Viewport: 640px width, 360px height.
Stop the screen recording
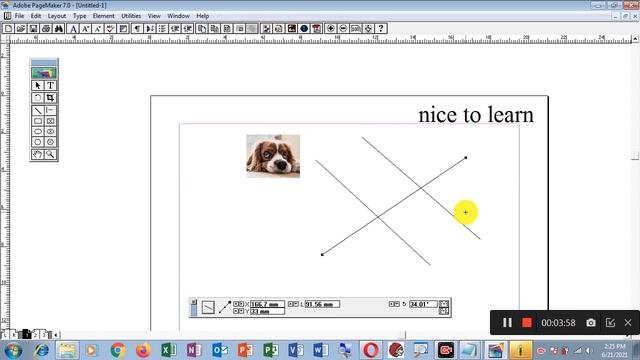(x=527, y=322)
